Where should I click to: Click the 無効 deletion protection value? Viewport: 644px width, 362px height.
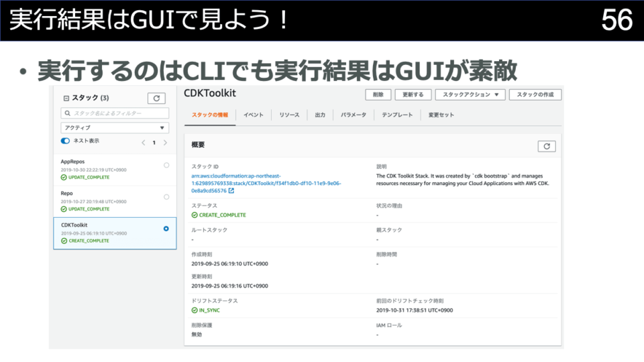click(x=197, y=335)
